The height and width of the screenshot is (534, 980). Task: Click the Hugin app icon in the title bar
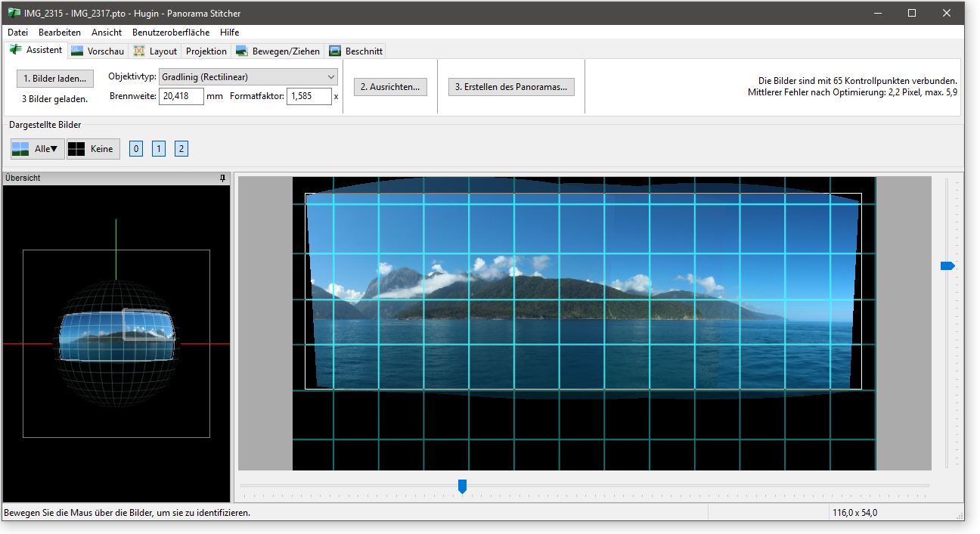(14, 13)
